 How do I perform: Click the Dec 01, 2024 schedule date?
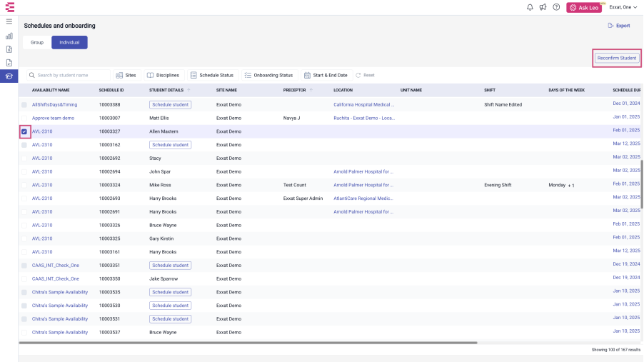click(626, 104)
